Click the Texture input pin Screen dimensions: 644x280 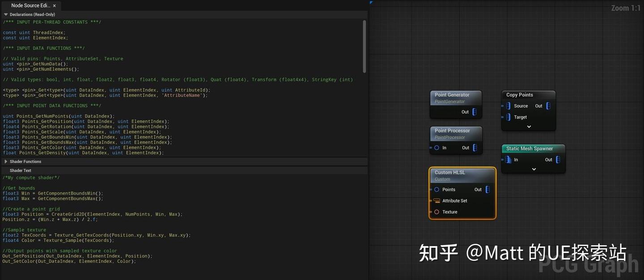tap(436, 212)
